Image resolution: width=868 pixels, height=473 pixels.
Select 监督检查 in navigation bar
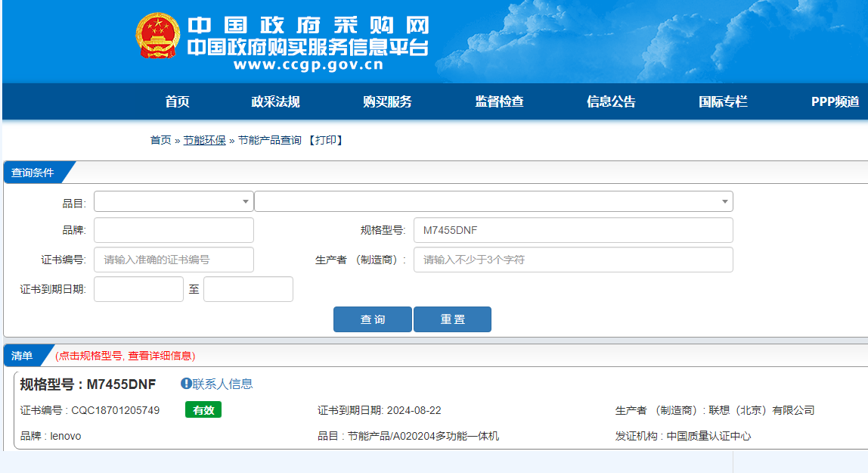tap(499, 101)
